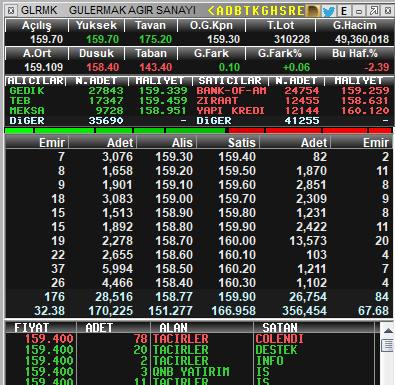Click the Açılış header
Screen dimensions: 395x385
click(37, 25)
